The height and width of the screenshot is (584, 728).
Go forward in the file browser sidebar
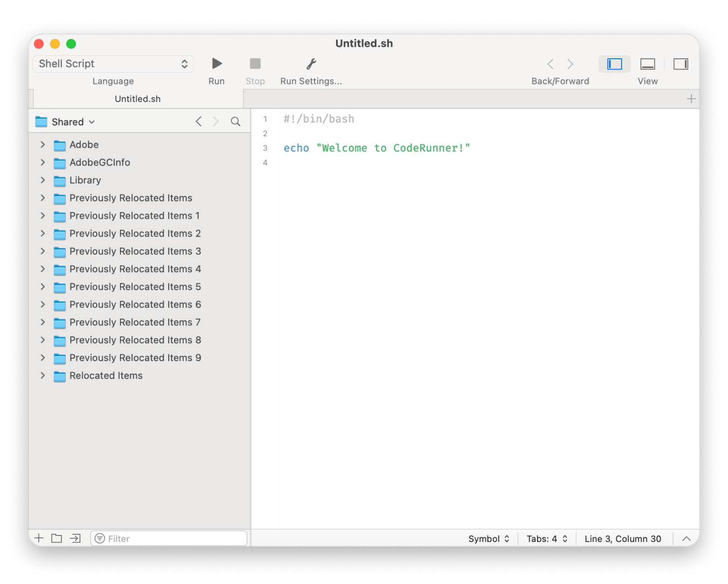[216, 122]
